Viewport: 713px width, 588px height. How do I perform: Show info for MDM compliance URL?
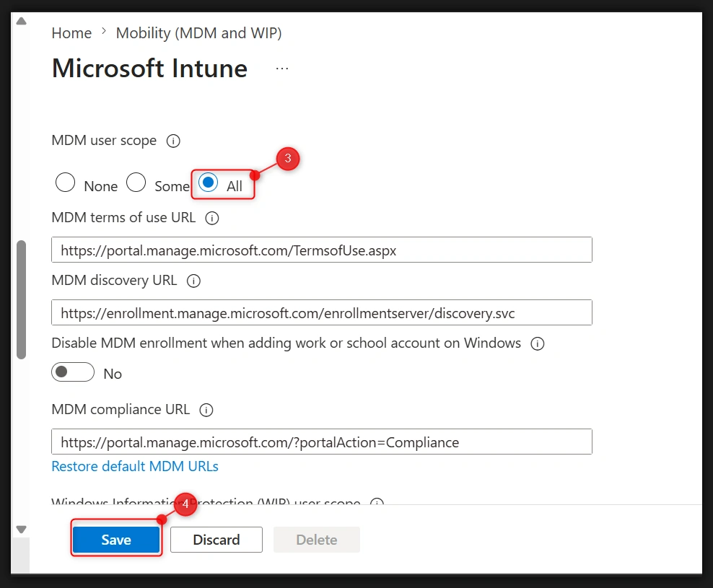206,411
